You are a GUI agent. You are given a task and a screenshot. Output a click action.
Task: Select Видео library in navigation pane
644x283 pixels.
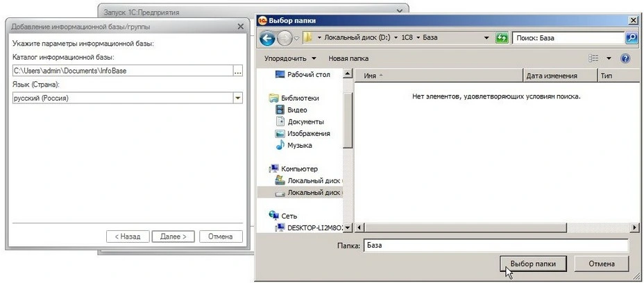point(297,110)
